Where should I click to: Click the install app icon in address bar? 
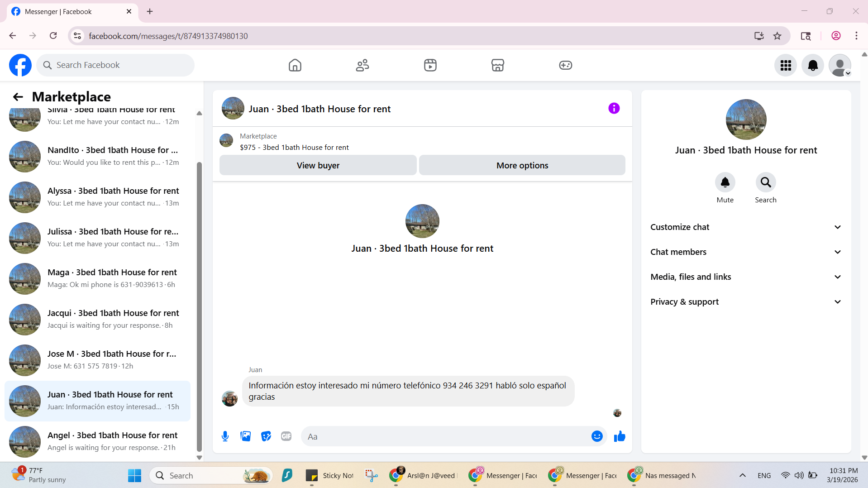(759, 36)
